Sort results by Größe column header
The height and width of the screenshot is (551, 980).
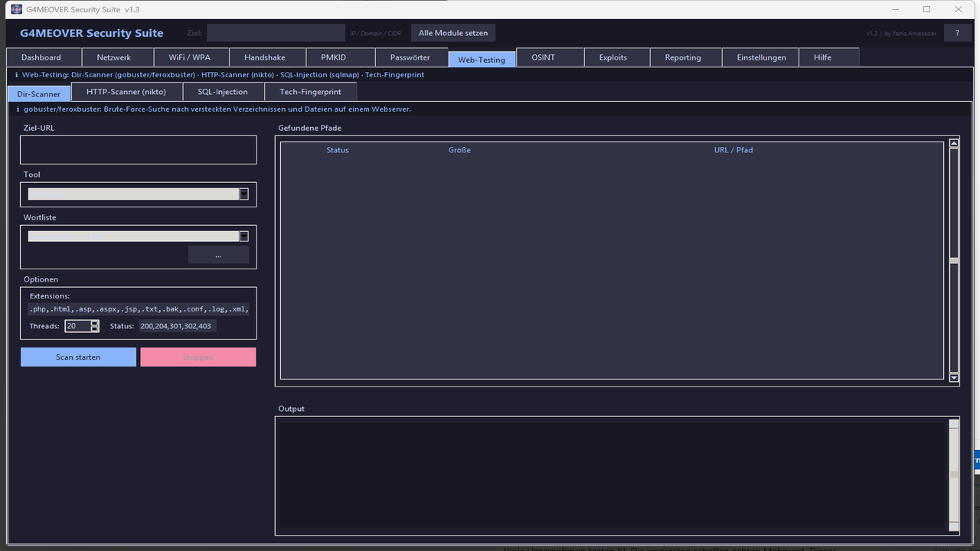459,150
